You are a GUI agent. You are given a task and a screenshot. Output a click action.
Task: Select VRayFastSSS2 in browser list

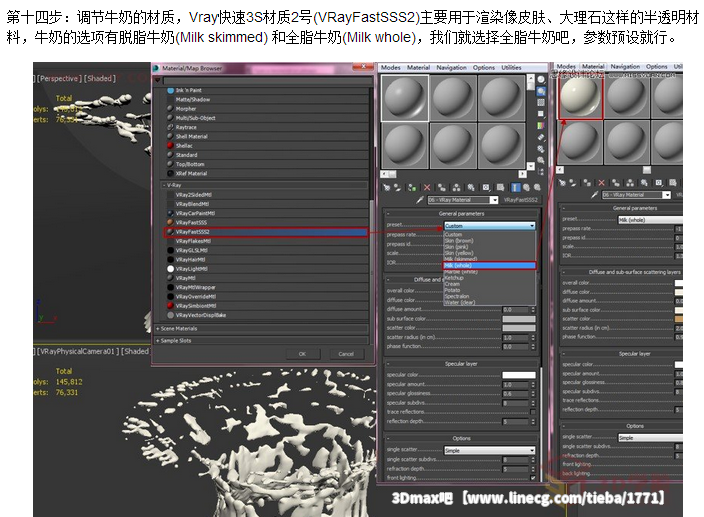[x=266, y=232]
